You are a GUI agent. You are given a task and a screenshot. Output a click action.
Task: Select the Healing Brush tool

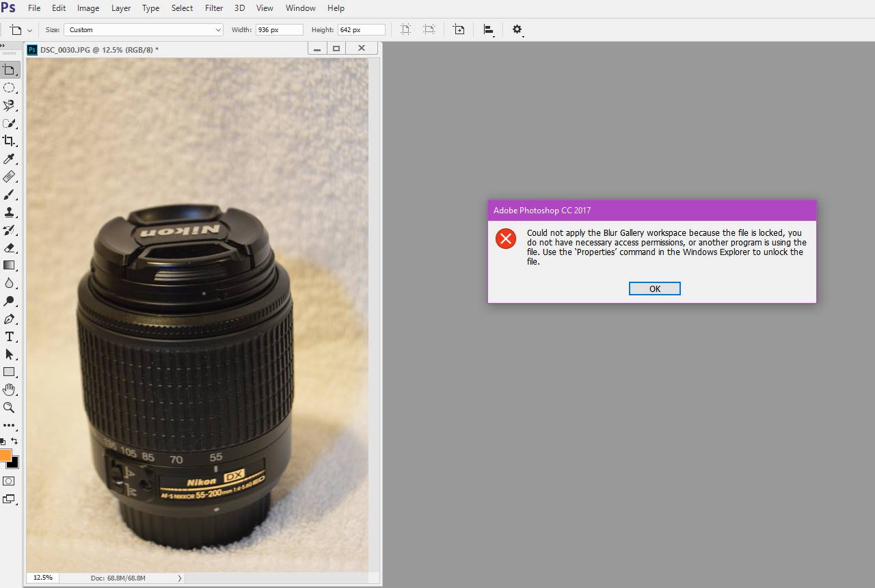tap(10, 176)
